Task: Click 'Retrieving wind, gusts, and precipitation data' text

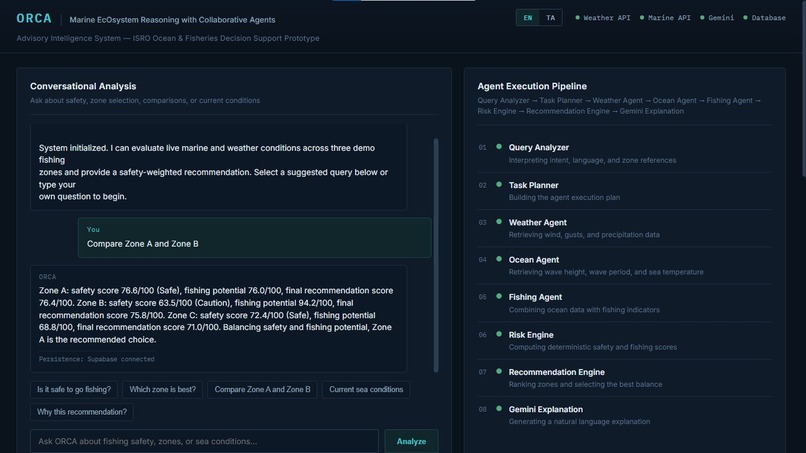Action: 584,235
